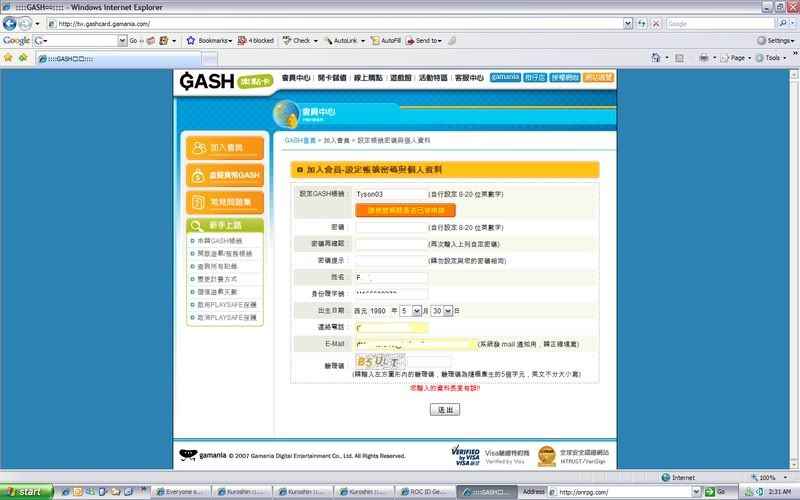Open the zoom level 100% dropdown

pyautogui.click(x=785, y=478)
